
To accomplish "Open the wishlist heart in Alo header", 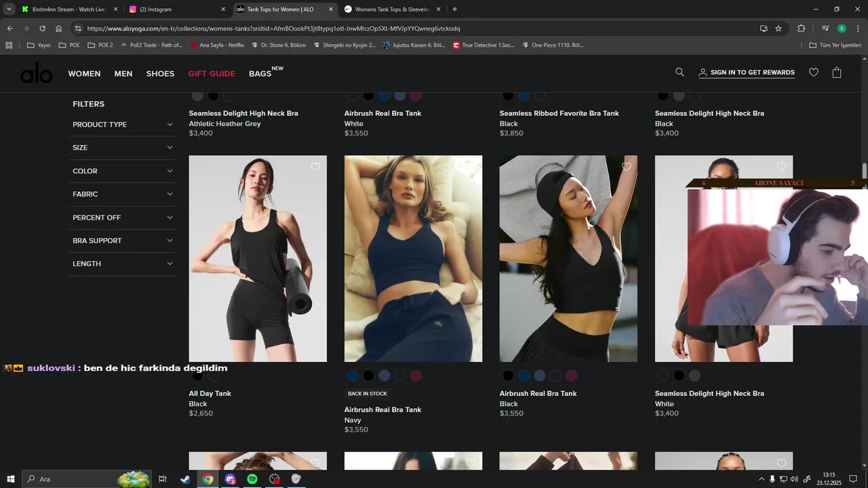I will click(x=814, y=73).
